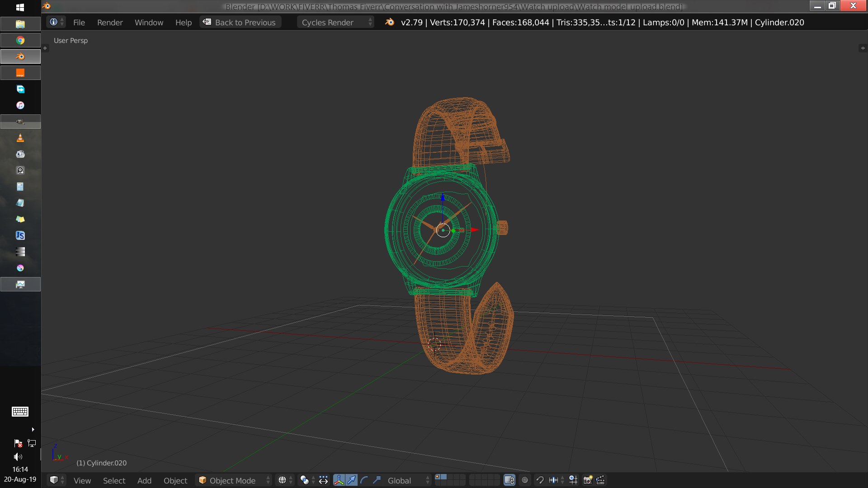Open the Window menu

click(x=149, y=22)
